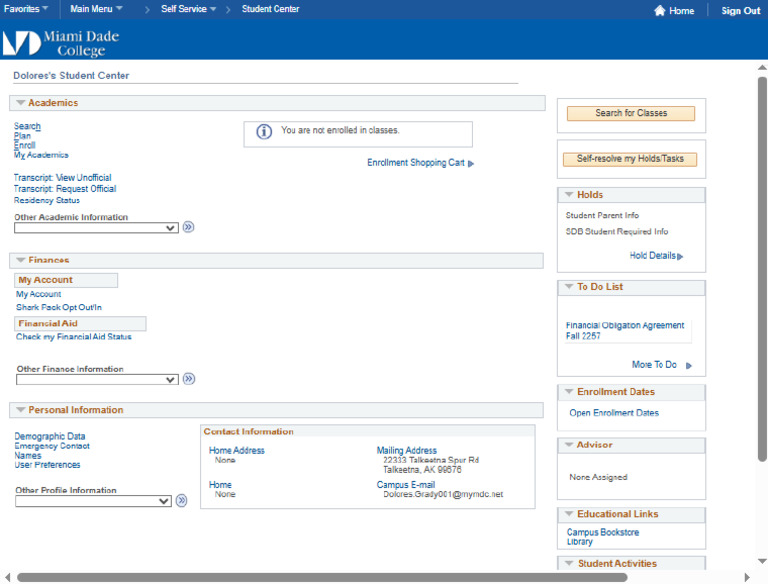Open User Preferences link
Screen dimensions: 768x584
[48, 464]
